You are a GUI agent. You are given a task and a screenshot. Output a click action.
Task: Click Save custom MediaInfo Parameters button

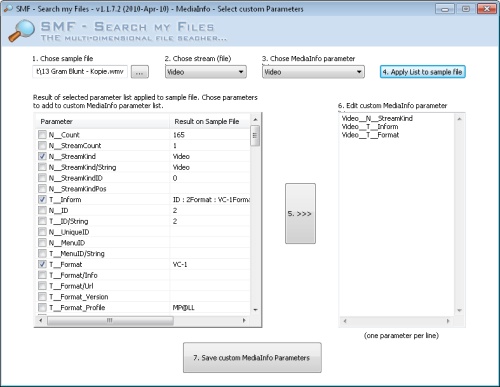pos(252,358)
